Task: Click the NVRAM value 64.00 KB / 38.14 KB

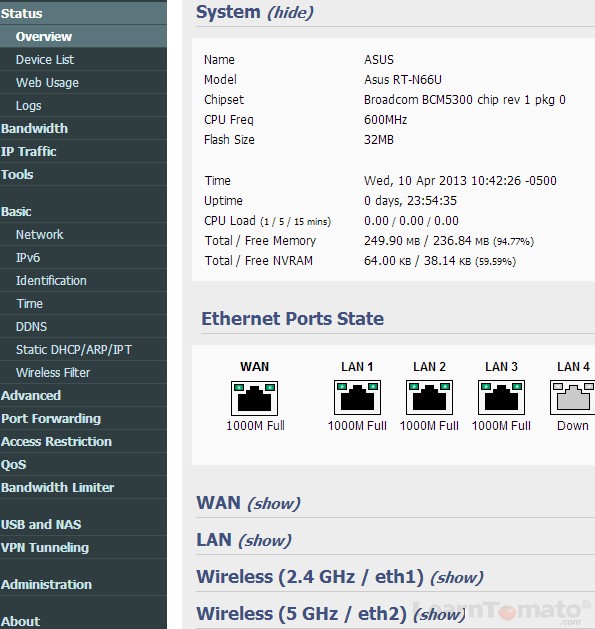Action: tap(440, 261)
